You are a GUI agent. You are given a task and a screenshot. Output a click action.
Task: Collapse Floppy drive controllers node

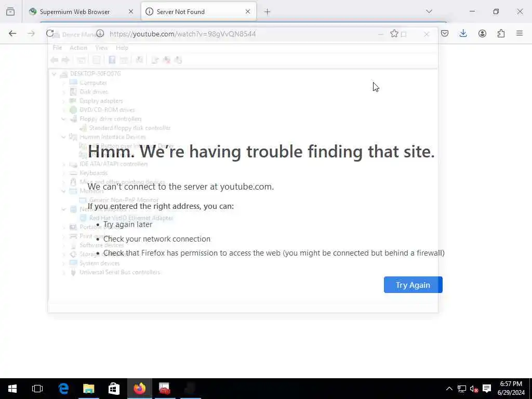(x=63, y=119)
